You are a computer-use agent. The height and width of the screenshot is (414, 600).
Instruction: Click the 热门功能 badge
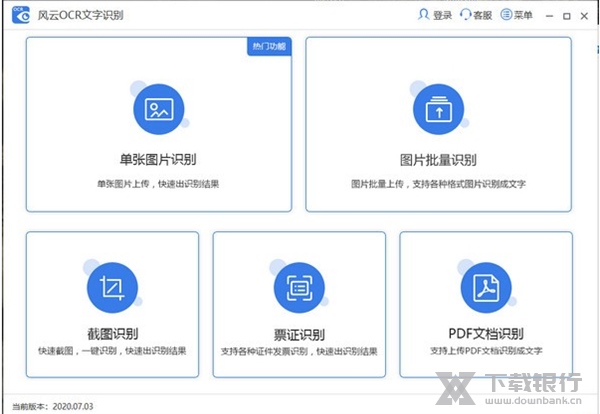pyautogui.click(x=269, y=46)
